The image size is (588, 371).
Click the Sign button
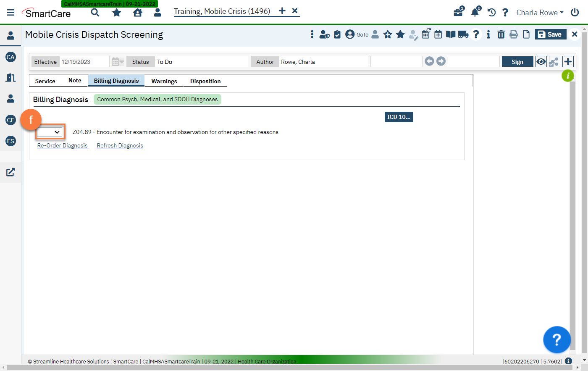pyautogui.click(x=517, y=61)
